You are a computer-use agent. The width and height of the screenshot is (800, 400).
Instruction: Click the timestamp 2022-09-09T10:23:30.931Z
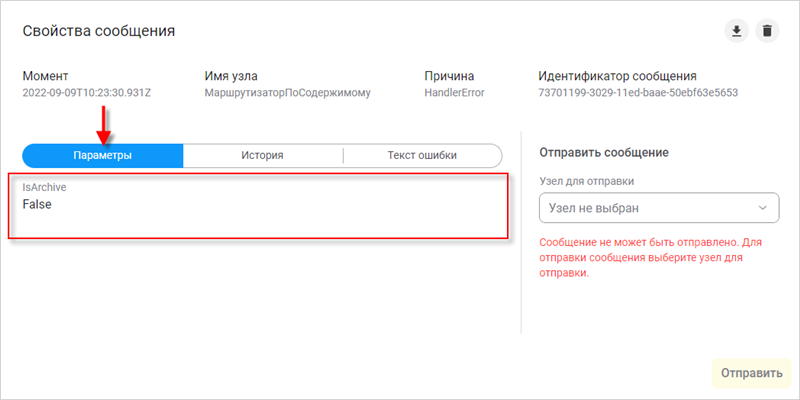tap(92, 93)
